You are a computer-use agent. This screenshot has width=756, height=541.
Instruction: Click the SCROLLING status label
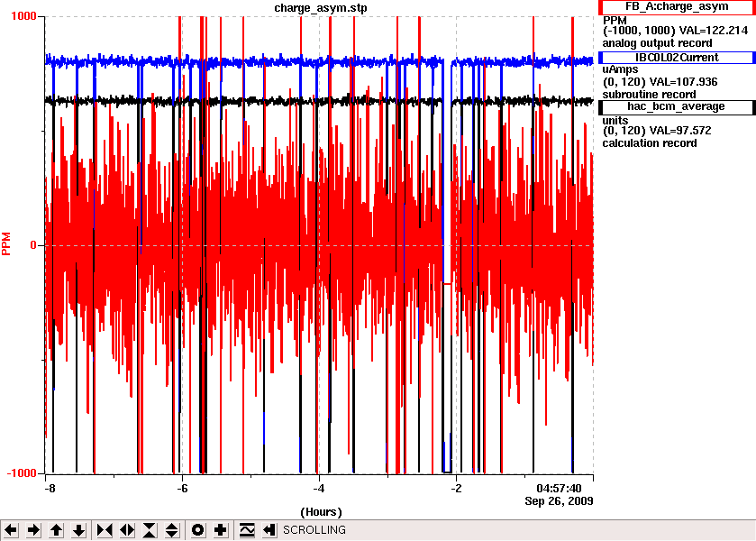tap(314, 530)
